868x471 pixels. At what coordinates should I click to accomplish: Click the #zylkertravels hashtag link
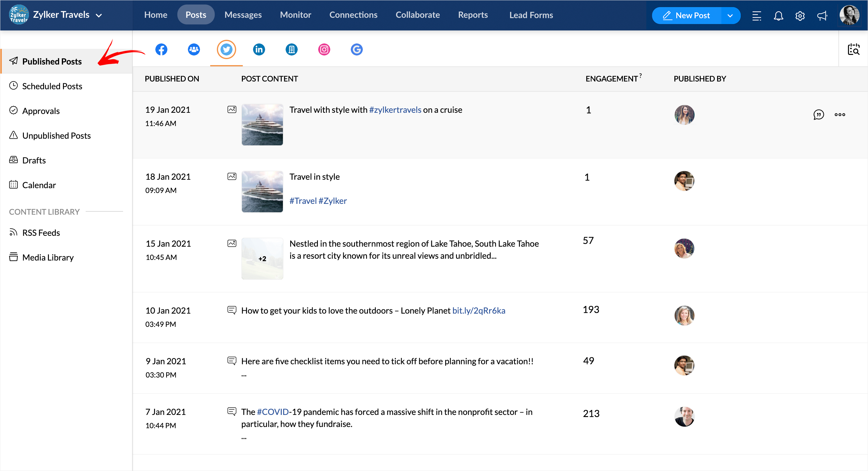(395, 110)
